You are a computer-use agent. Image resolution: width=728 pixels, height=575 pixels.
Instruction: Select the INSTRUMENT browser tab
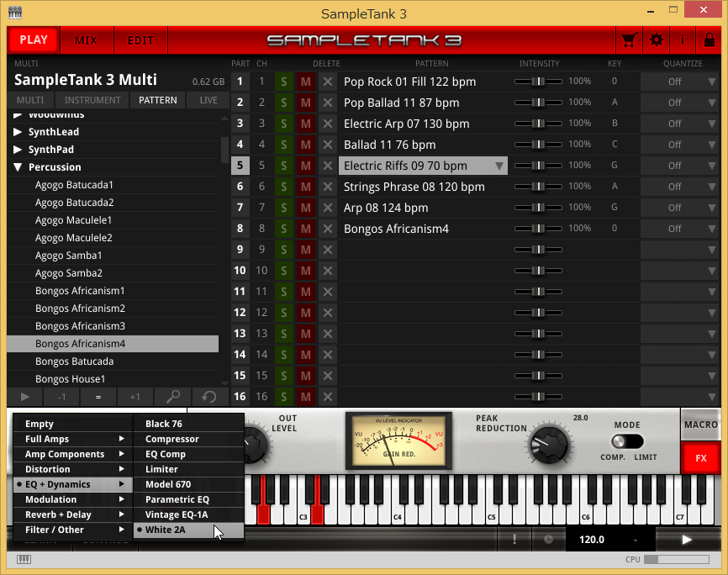pos(92,100)
